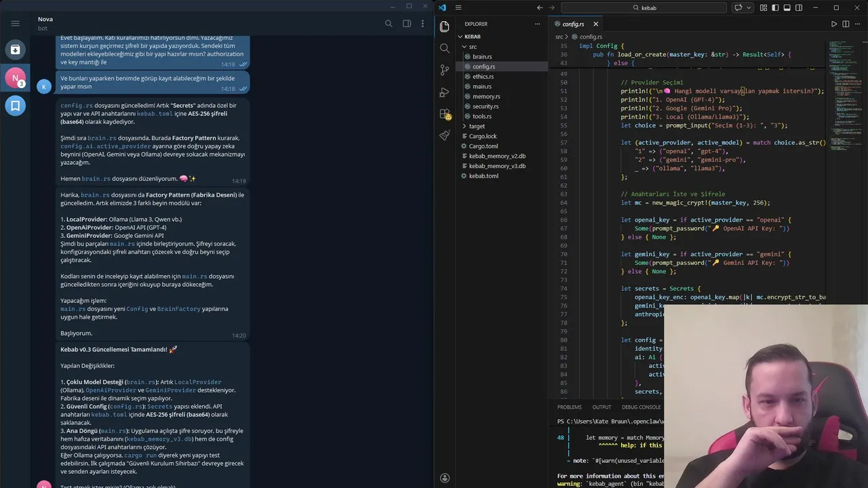The image size is (868, 488).
Task: Open Copilot chat from title bar
Action: (x=738, y=7)
